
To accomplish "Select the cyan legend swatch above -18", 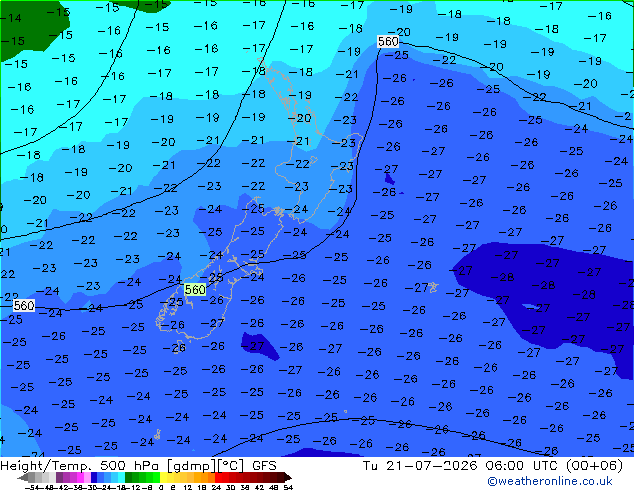I will (121, 477).
